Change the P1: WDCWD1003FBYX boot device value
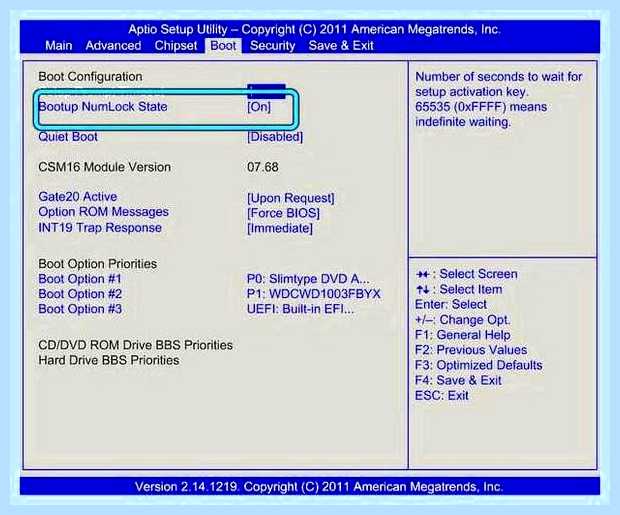The width and height of the screenshot is (620, 515). coord(313,294)
